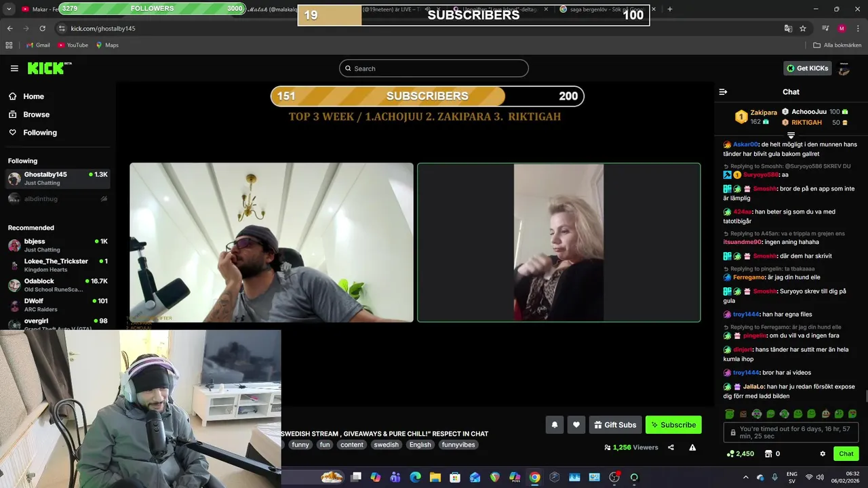
Task: Reload the kick.com page
Action: (42, 28)
